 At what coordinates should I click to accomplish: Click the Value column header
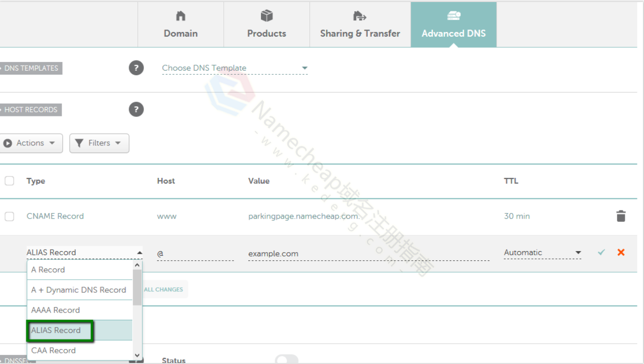[x=259, y=181]
